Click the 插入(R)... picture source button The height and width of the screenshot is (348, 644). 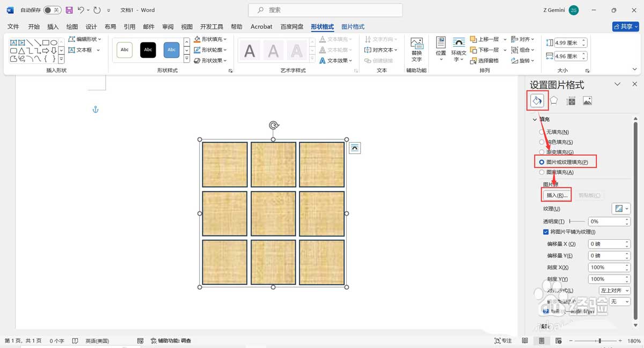click(557, 195)
